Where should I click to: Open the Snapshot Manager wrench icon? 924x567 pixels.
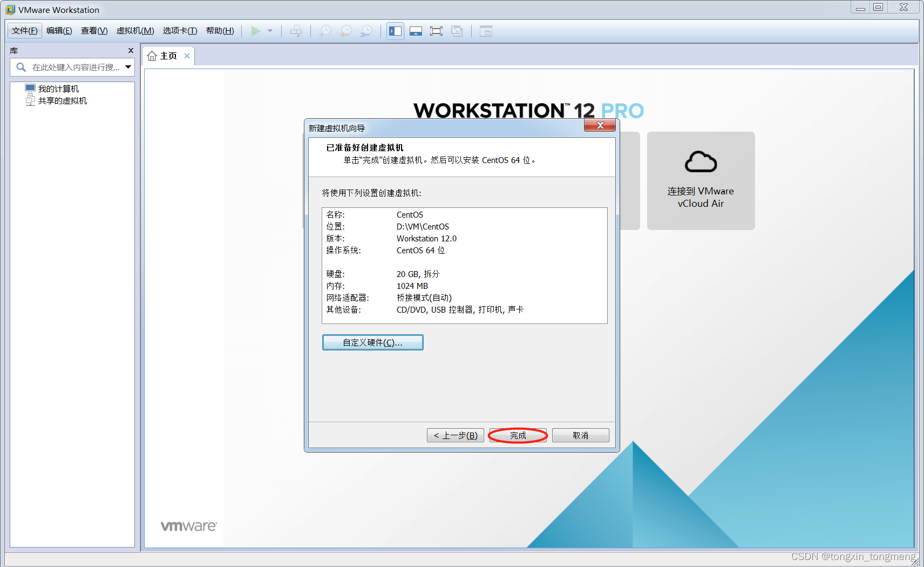366,31
